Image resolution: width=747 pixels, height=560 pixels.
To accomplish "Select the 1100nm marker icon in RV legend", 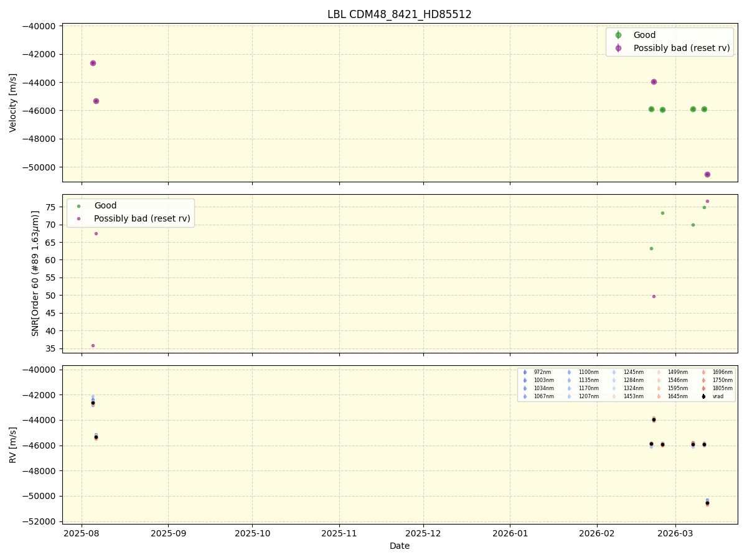I will (x=568, y=372).
